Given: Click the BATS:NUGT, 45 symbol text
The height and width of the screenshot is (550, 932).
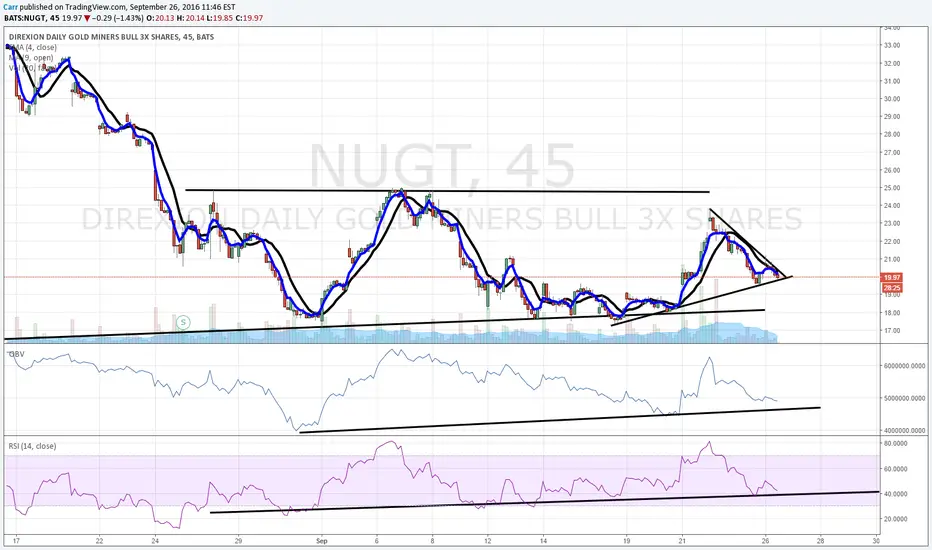Looking at the screenshot, I should 33,18.
